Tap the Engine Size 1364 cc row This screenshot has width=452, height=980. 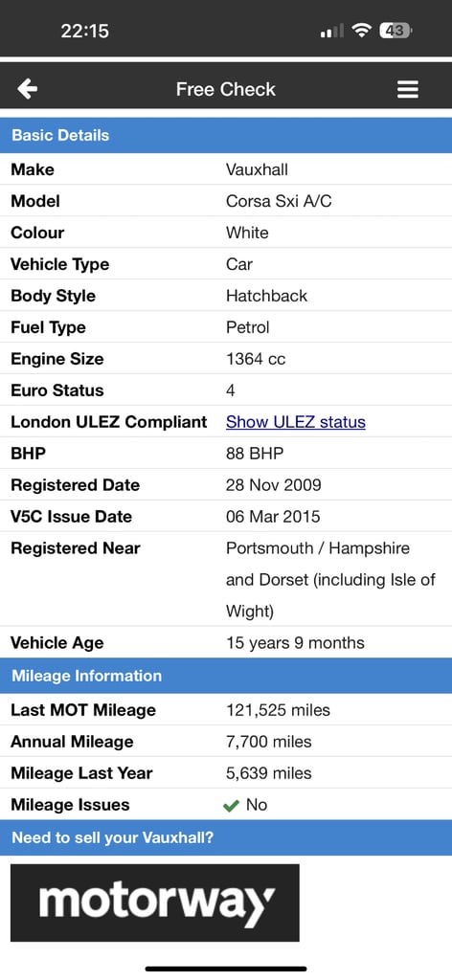click(x=226, y=359)
